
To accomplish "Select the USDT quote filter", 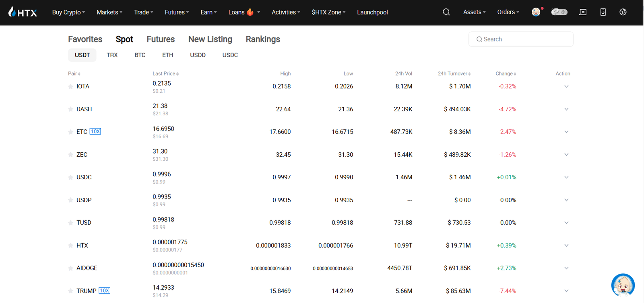I will pyautogui.click(x=82, y=55).
